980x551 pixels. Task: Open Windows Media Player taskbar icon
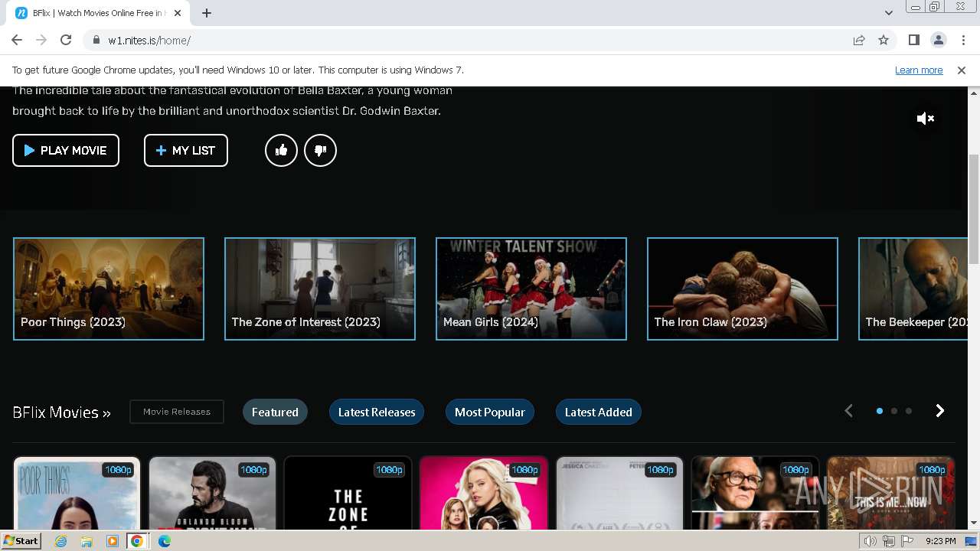[113, 541]
